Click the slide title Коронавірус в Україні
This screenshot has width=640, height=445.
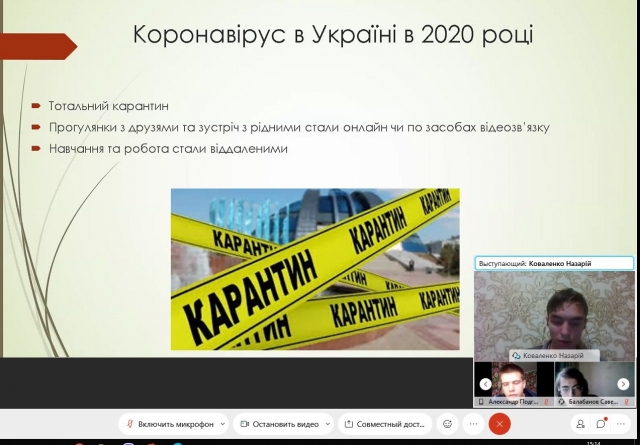(x=333, y=35)
